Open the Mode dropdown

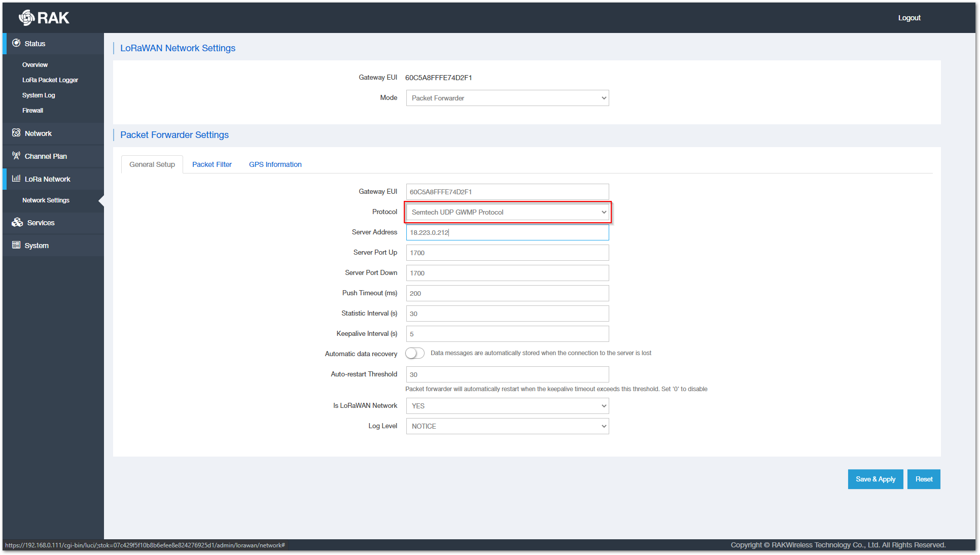tap(507, 98)
